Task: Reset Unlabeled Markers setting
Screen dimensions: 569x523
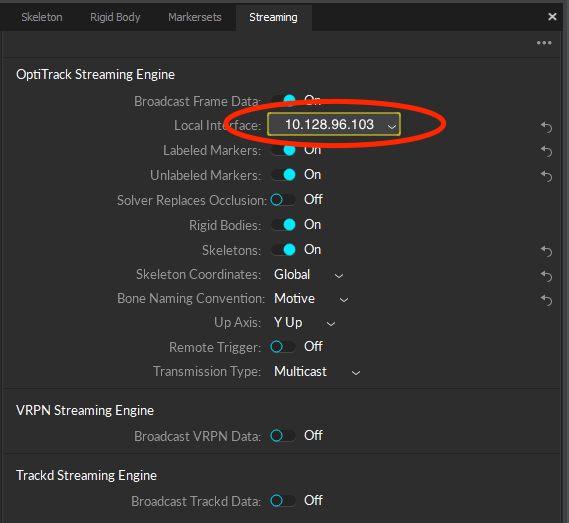Action: pyautogui.click(x=546, y=176)
